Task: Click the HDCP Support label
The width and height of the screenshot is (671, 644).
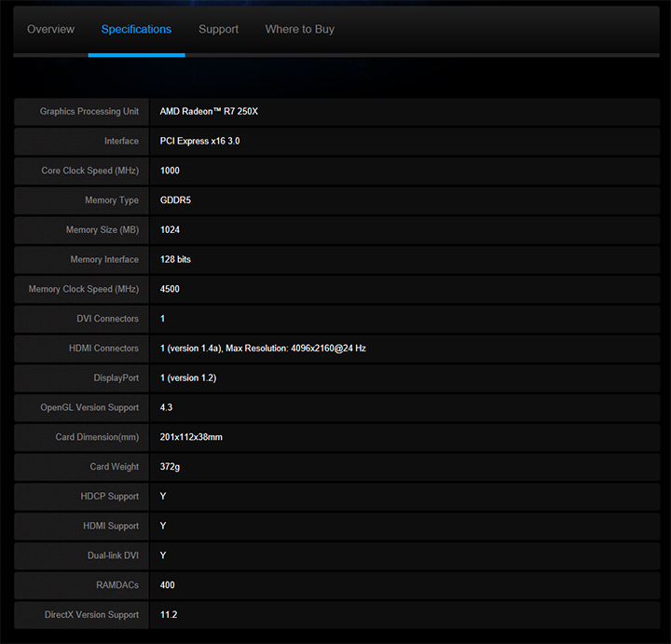Action: pyautogui.click(x=110, y=496)
